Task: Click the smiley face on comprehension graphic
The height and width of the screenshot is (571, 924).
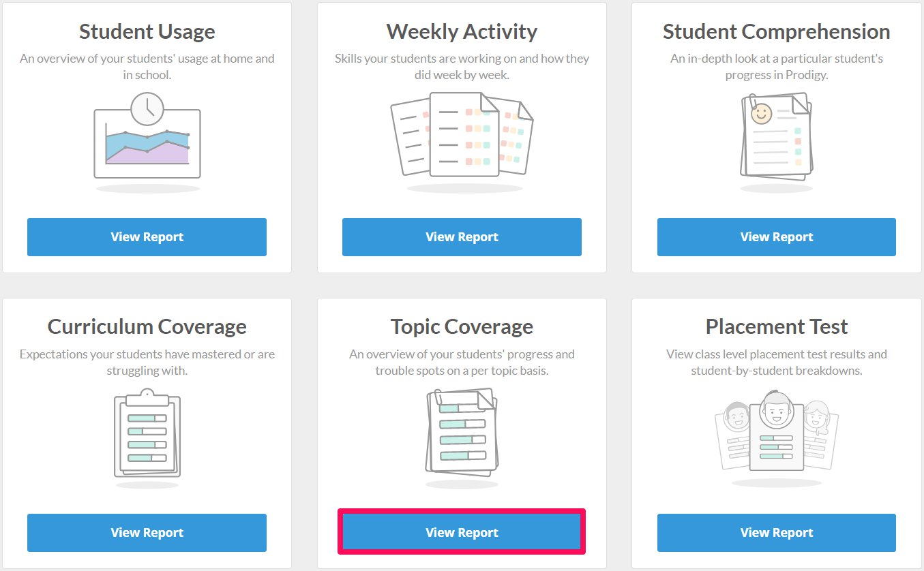Action: tap(761, 113)
